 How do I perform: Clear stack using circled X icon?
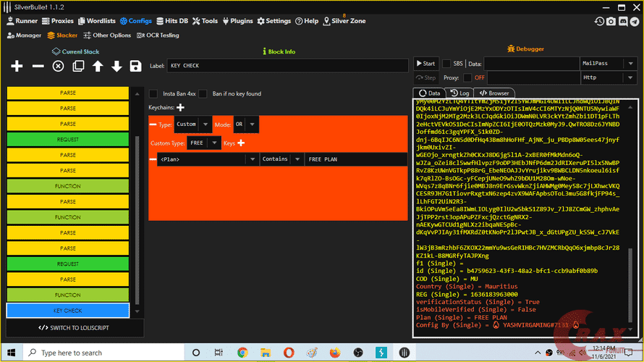tap(58, 66)
